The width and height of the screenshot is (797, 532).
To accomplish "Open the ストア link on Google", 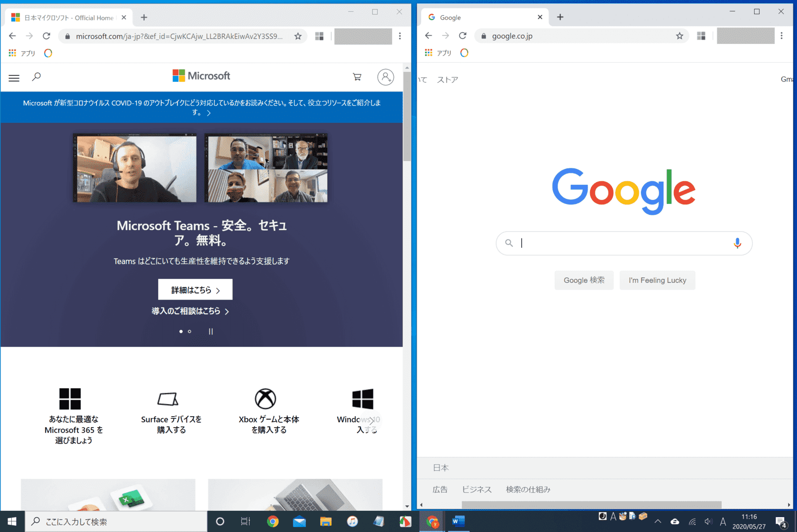I will click(x=447, y=80).
